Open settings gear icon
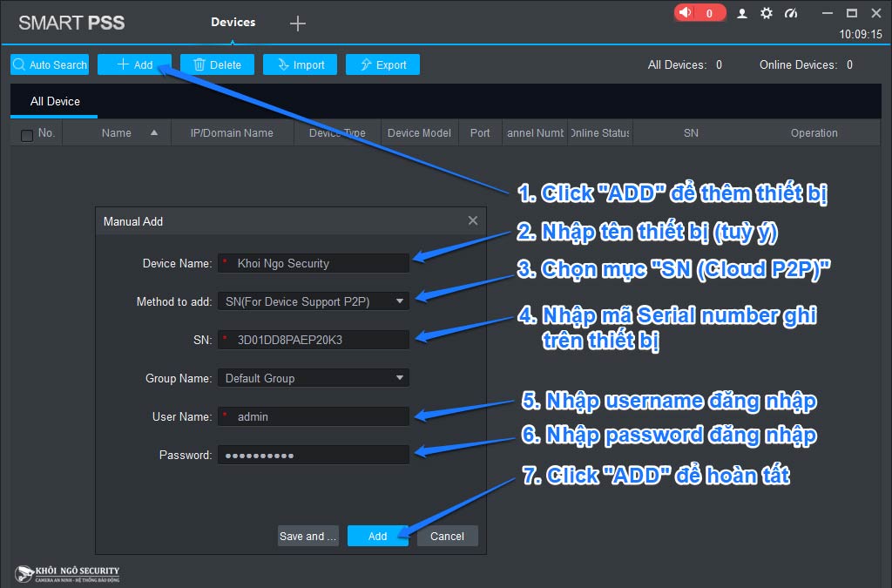The width and height of the screenshot is (892, 588). pos(767,13)
